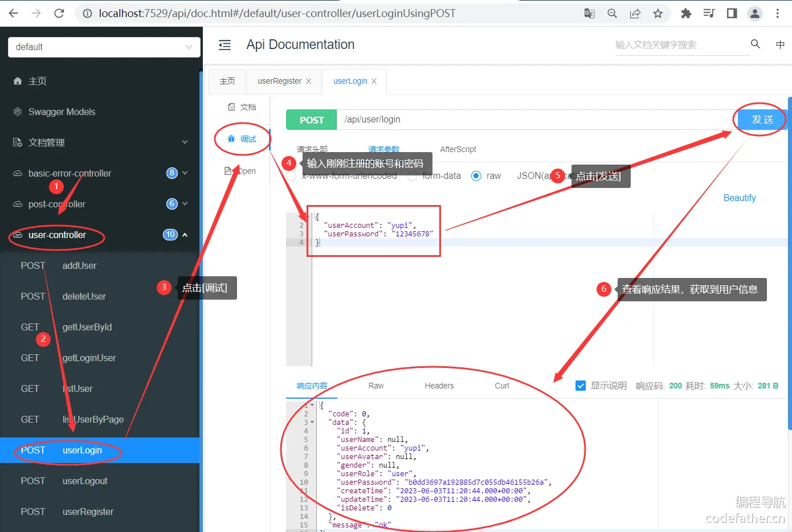This screenshot has width=792, height=532.
Task: Open the 主页 home item in the sidebar
Action: tap(100, 81)
